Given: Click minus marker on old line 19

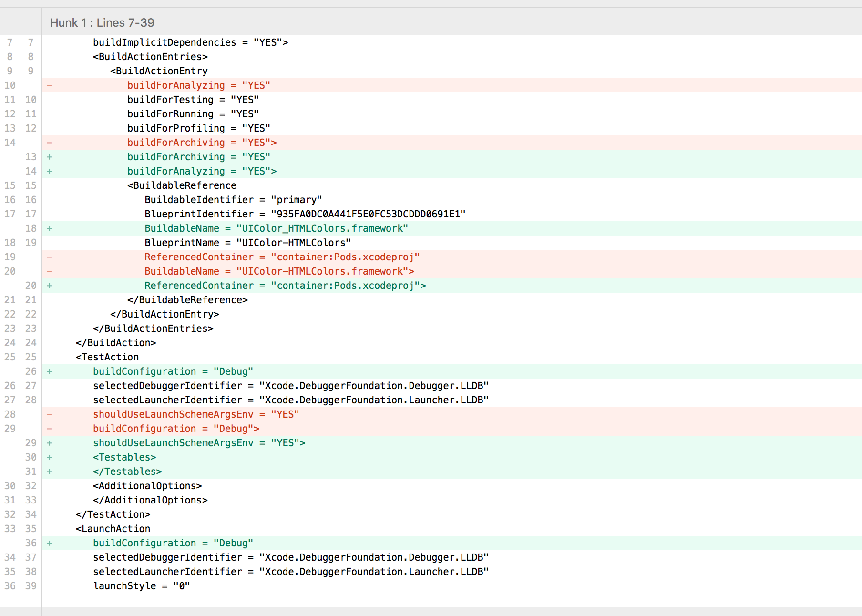Looking at the screenshot, I should [49, 257].
